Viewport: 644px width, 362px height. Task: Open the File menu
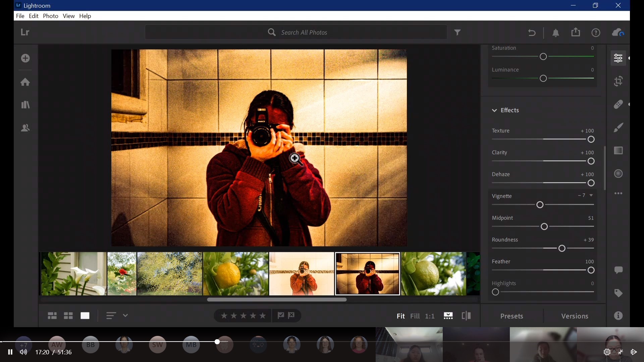click(x=20, y=16)
